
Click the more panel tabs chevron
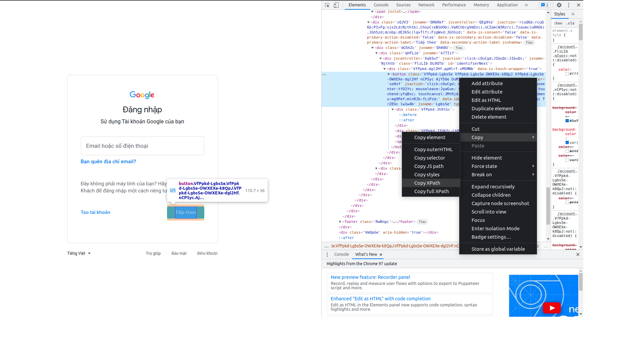[526, 5]
